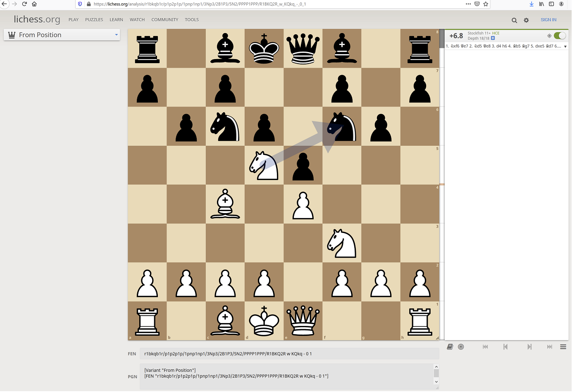Image resolution: width=572 pixels, height=392 pixels.
Task: Click the PGN scrollbar down arrow
Action: tap(436, 382)
